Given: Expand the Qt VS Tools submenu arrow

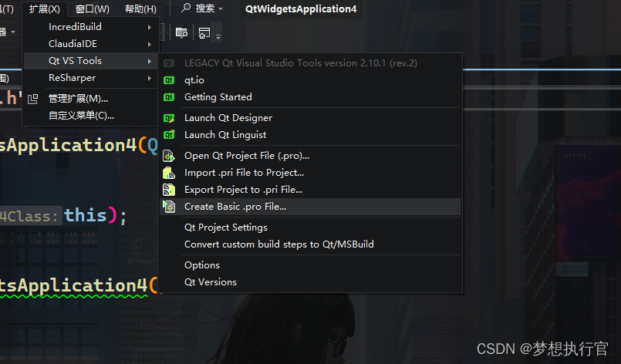Looking at the screenshot, I should point(150,62).
